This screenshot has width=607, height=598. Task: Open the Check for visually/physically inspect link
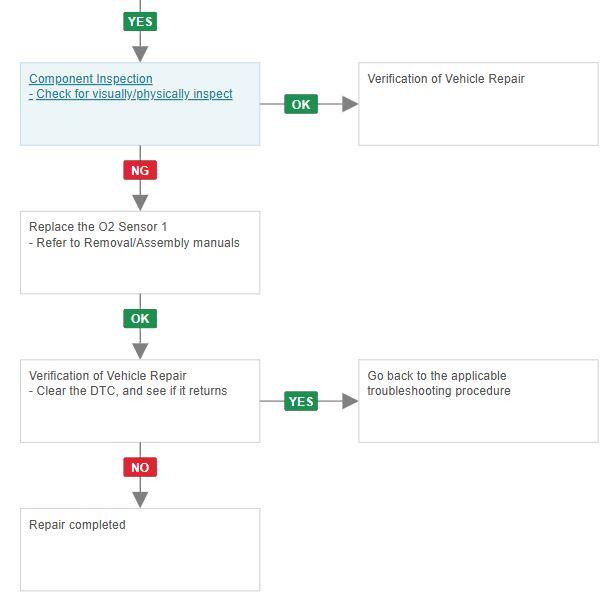[x=134, y=94]
